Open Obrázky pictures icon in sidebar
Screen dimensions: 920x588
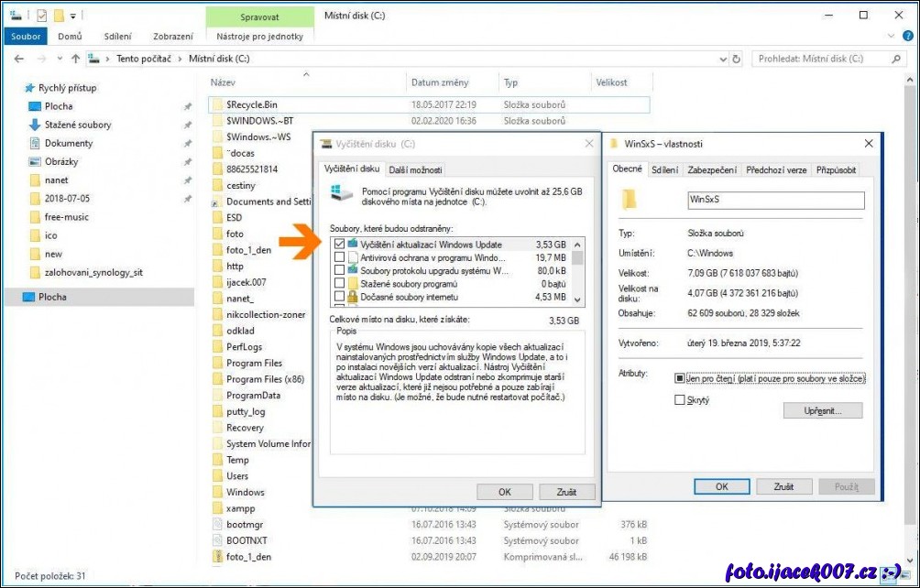[36, 162]
